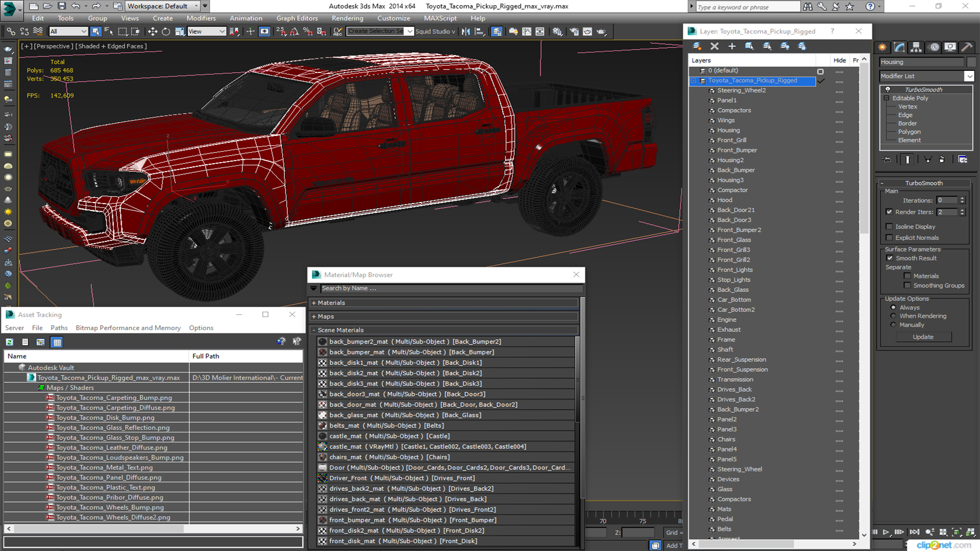Select Always update option

coord(893,308)
